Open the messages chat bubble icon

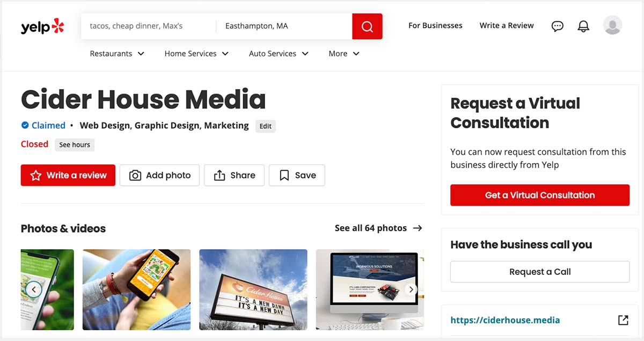coord(558,26)
